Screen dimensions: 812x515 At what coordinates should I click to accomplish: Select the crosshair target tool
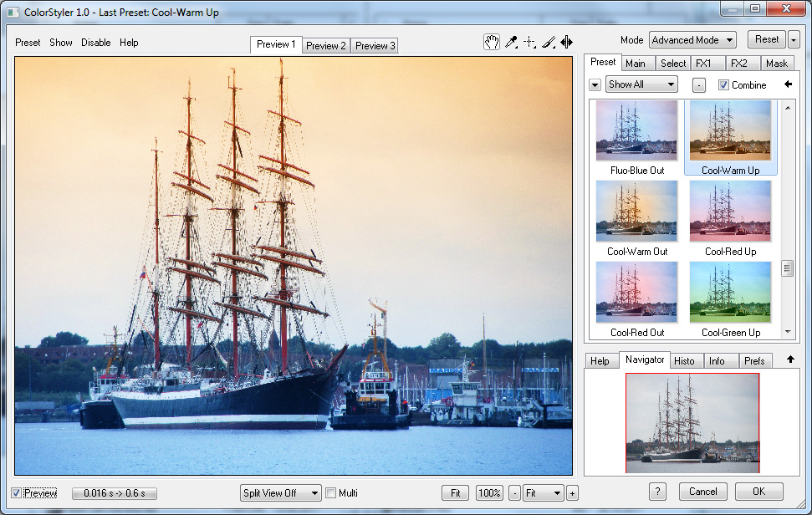pyautogui.click(x=529, y=43)
